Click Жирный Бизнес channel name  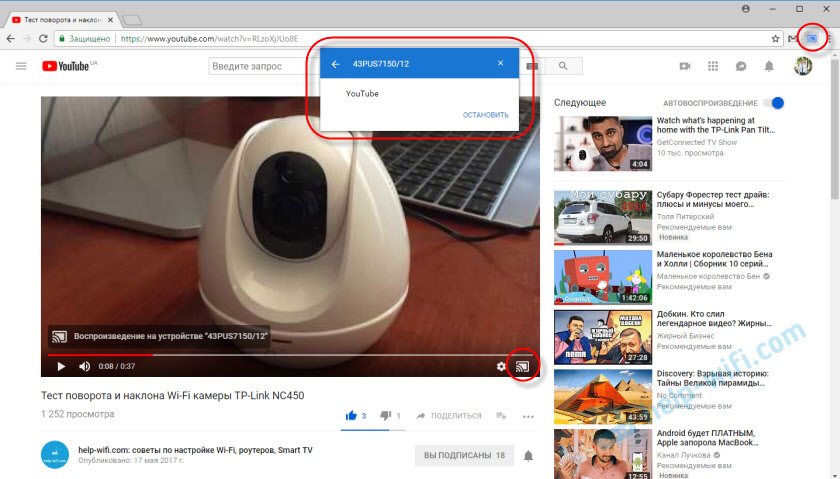coord(685,335)
